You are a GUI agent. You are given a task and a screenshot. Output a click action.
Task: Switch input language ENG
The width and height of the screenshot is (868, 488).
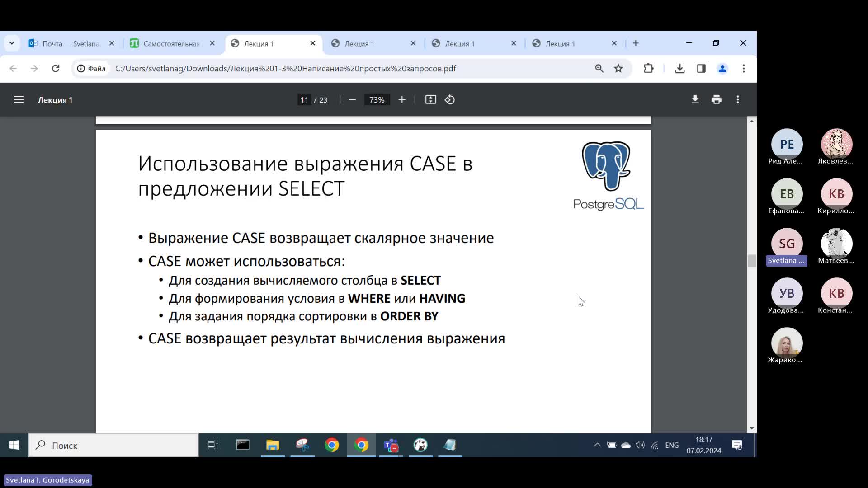click(672, 445)
